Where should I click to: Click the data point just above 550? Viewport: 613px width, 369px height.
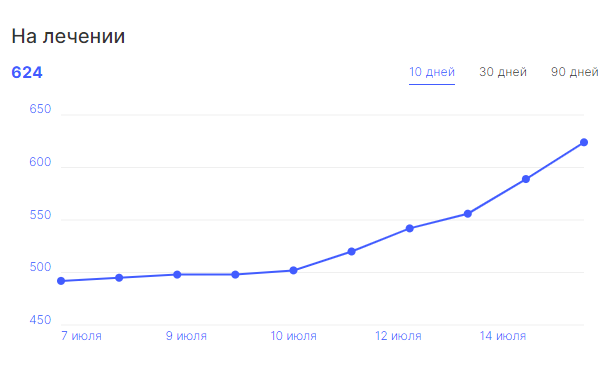(468, 214)
